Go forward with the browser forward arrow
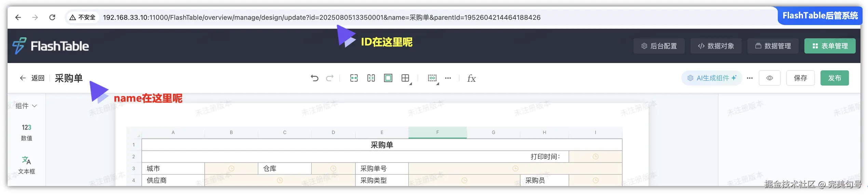Image resolution: width=868 pixels, height=195 pixels. click(x=35, y=17)
